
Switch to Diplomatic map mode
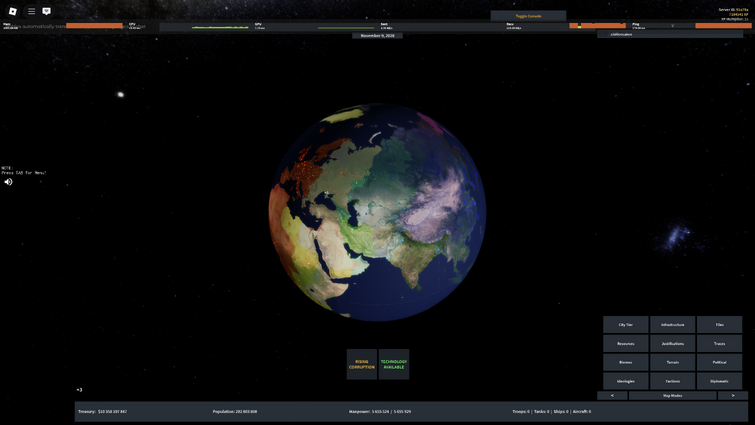719,381
